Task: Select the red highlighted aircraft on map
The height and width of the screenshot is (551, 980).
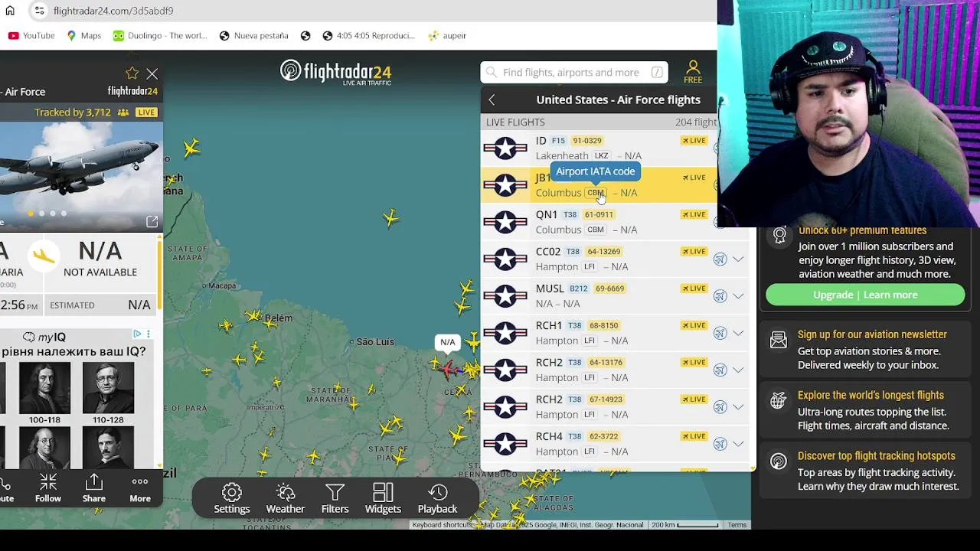Action: (448, 370)
